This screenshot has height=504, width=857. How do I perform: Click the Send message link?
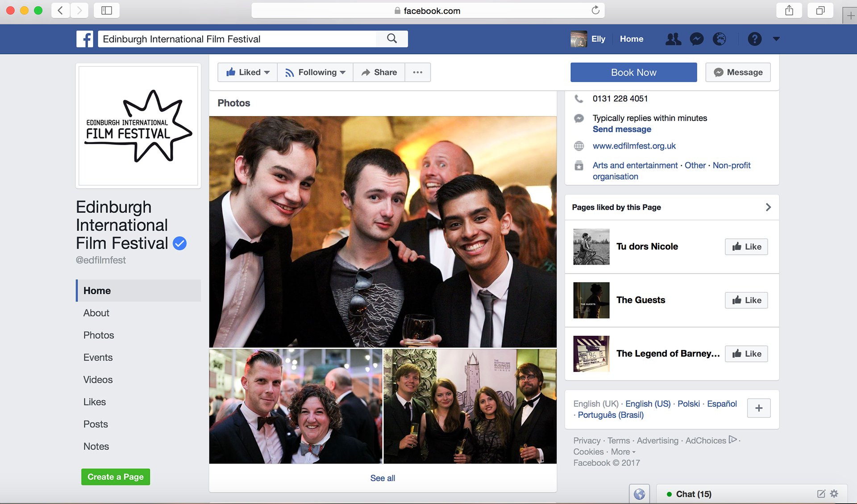[622, 129]
